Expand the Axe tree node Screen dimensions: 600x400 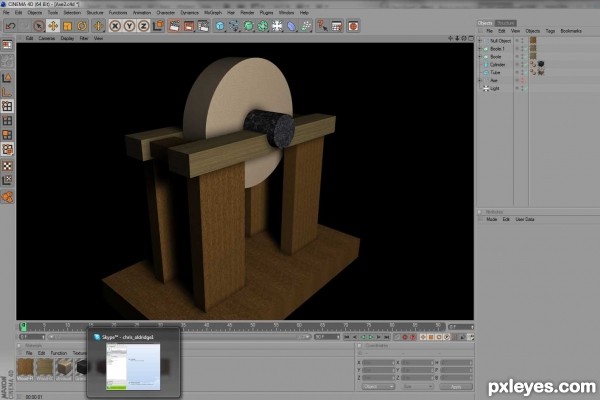(480, 80)
